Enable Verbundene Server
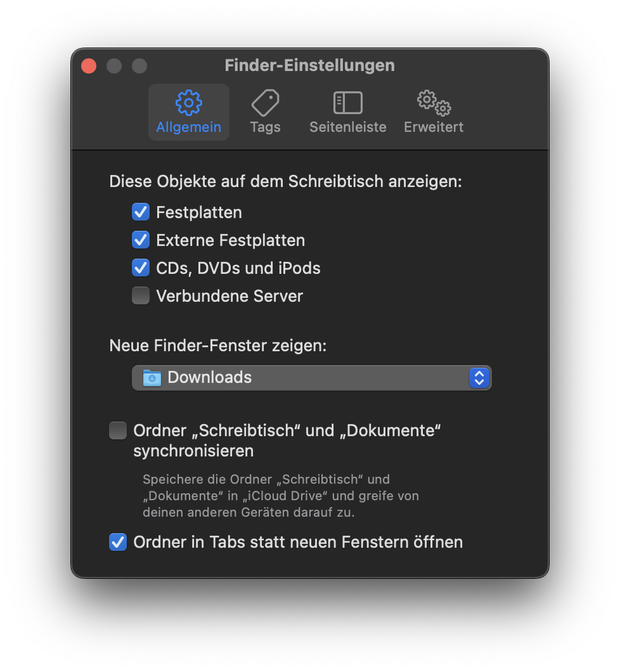 (x=141, y=295)
